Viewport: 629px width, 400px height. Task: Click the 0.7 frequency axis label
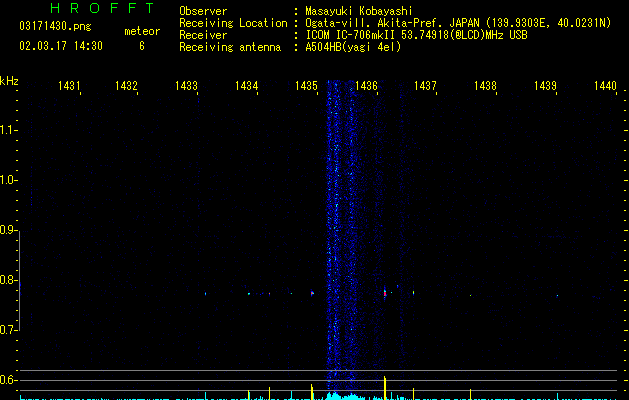[8, 330]
